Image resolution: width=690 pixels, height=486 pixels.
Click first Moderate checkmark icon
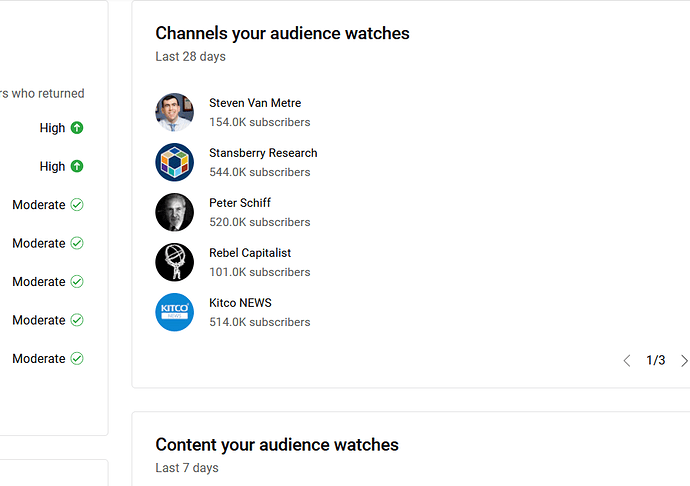(77, 205)
